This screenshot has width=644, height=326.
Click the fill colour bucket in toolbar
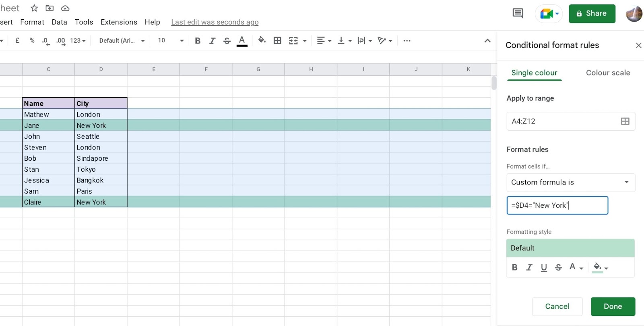262,40
